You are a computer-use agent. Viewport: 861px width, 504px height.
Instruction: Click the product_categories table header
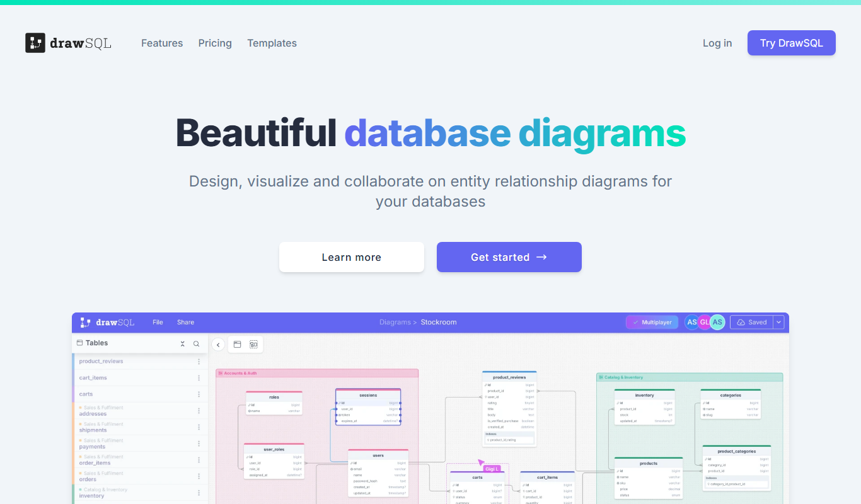point(737,451)
